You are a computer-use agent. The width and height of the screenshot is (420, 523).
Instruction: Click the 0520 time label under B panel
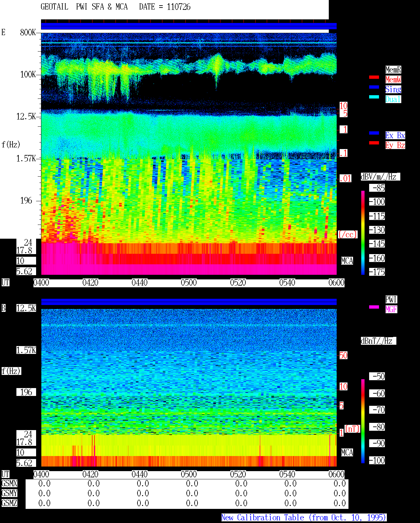coord(238,474)
